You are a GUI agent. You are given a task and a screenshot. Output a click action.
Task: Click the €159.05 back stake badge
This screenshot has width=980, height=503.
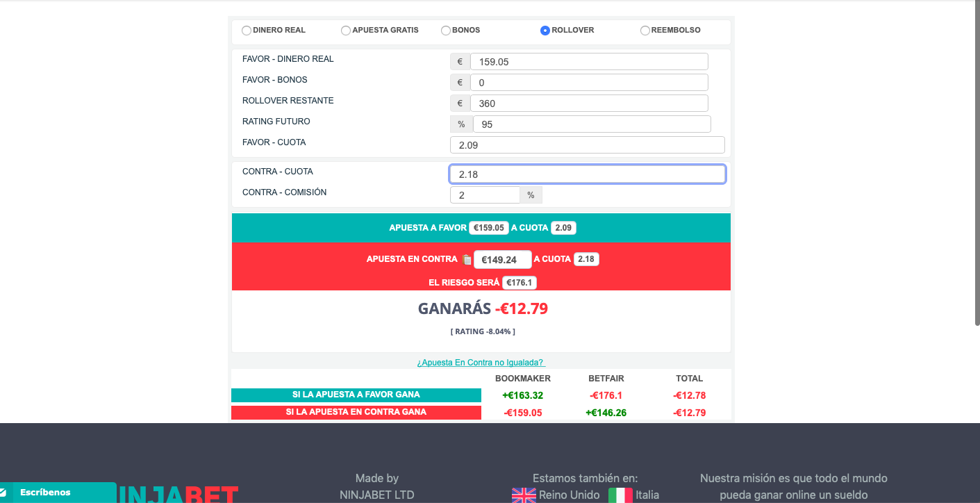[x=489, y=228]
